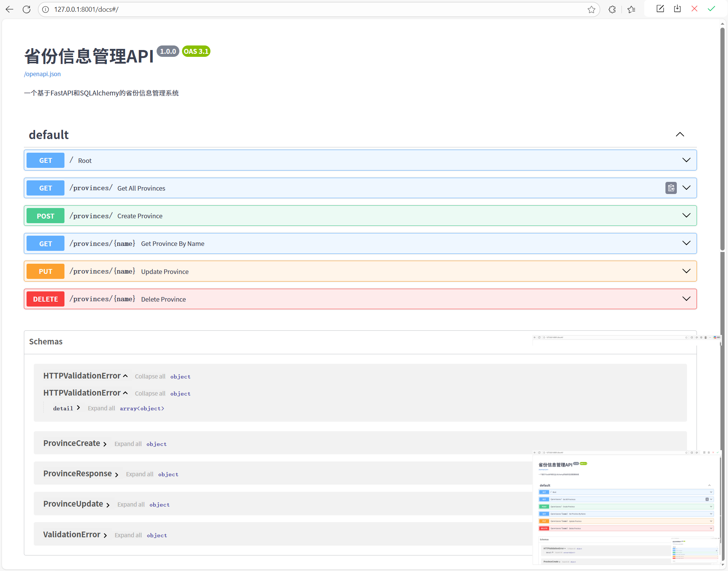728x571 pixels.
Task: Bookmark this page with the star icon
Action: 591,9
